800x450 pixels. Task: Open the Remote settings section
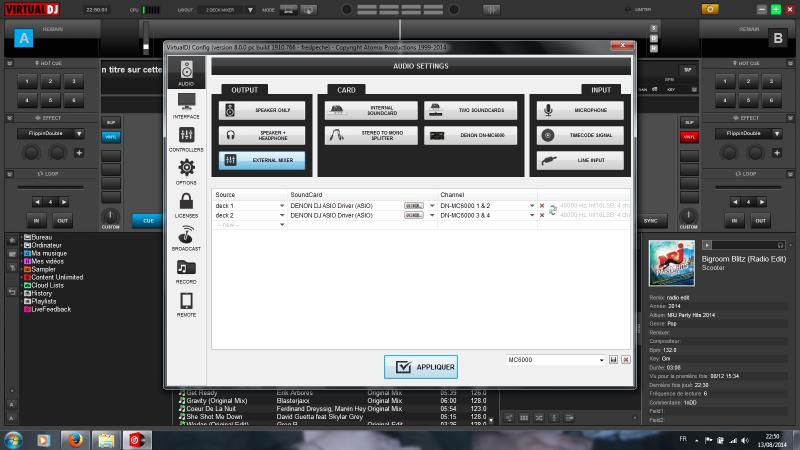(185, 303)
